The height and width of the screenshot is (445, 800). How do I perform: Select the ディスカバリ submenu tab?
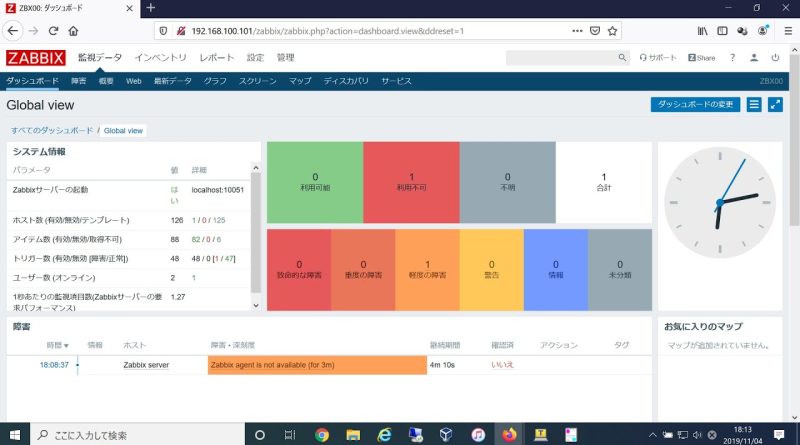[346, 81]
